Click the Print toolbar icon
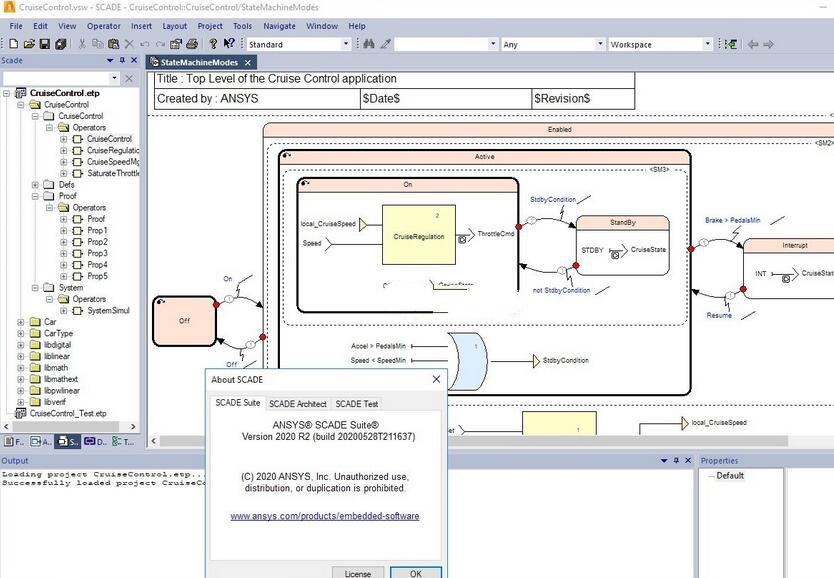The height and width of the screenshot is (578, 834). click(192, 44)
